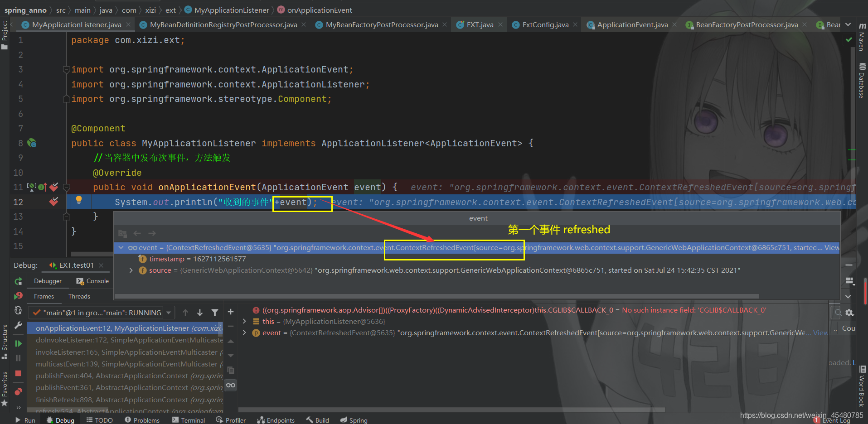Show more debug toolbar actions

coord(18,407)
